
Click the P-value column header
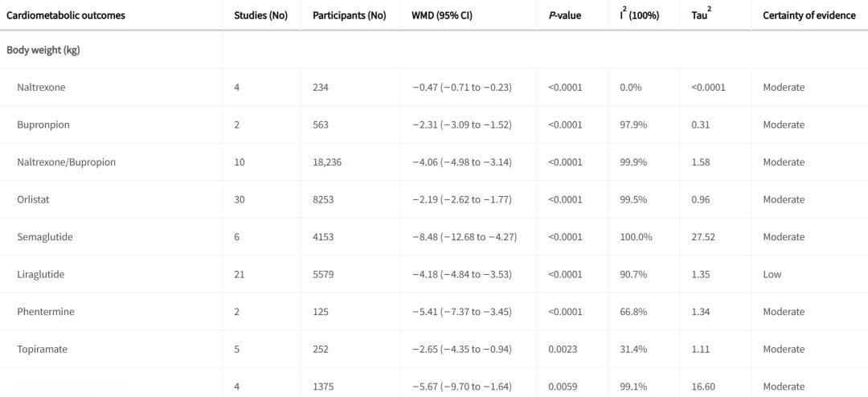pos(564,15)
